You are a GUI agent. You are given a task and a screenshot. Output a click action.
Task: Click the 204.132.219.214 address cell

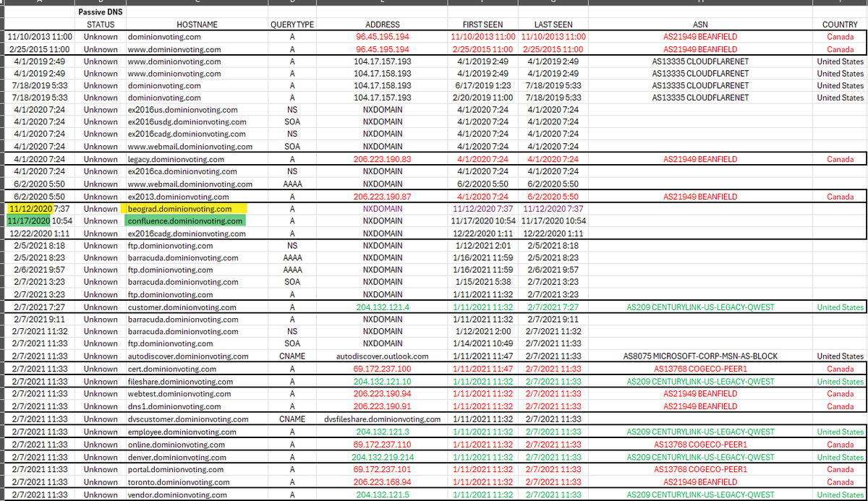[383, 457]
